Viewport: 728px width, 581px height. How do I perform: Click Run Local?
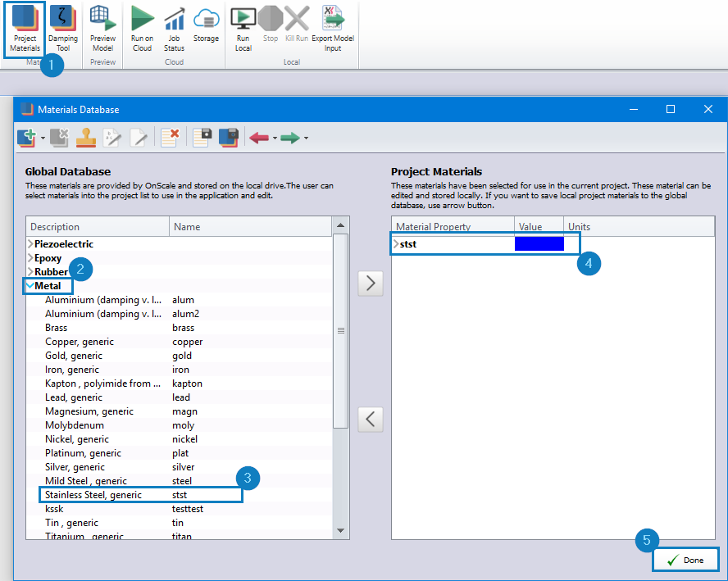243,29
